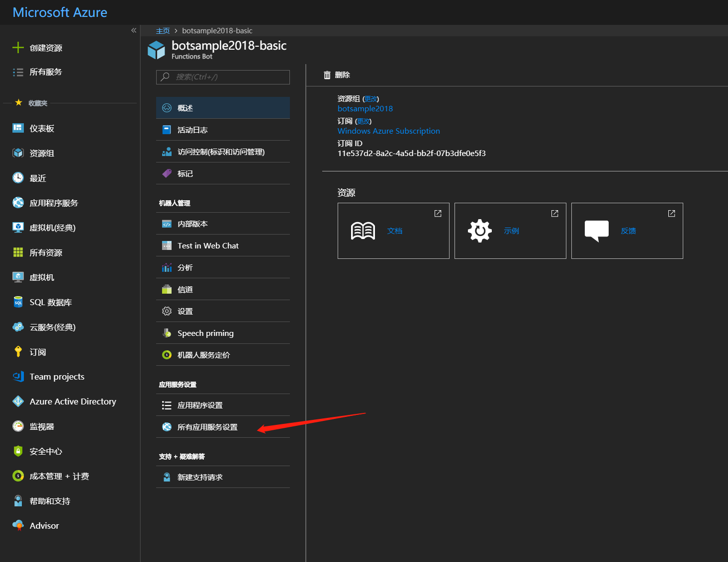The image size is (728, 562).
Task: Open the botsample2018 resource group link
Action: click(365, 108)
